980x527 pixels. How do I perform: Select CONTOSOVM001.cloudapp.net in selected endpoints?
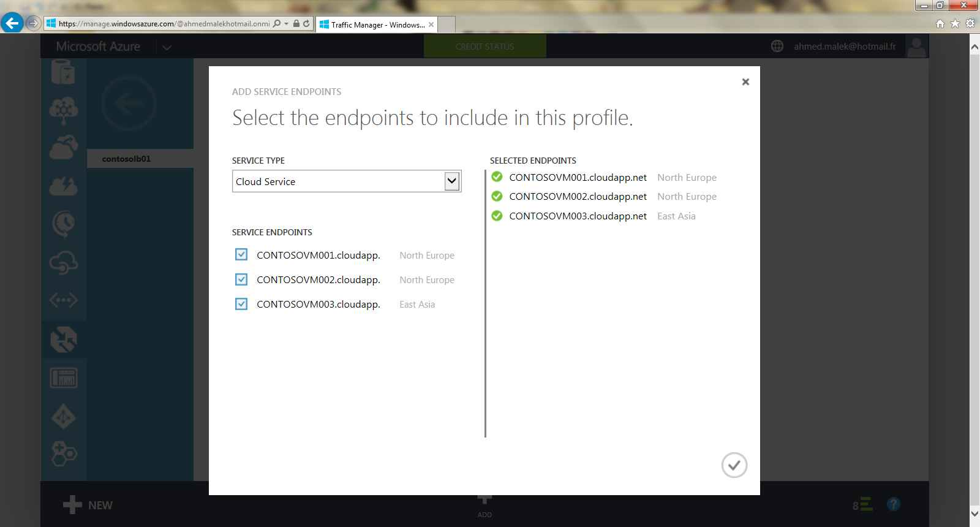click(x=578, y=178)
